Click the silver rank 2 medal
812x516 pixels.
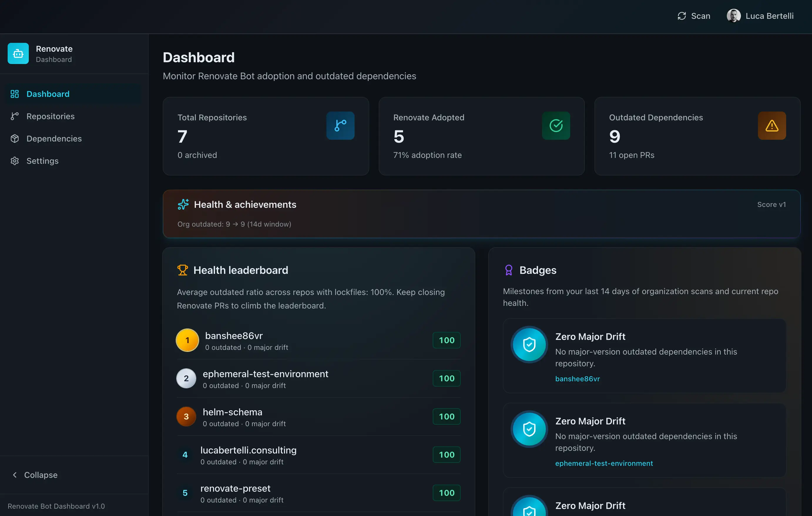(x=186, y=378)
